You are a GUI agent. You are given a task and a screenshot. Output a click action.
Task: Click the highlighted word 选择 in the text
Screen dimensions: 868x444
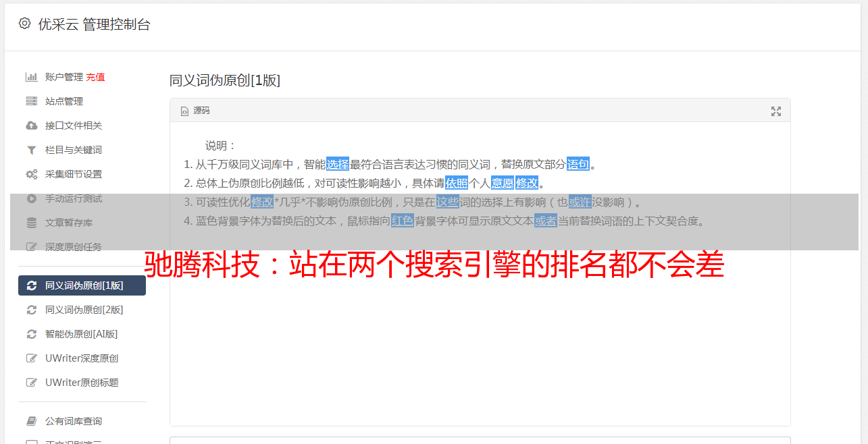pos(338,164)
